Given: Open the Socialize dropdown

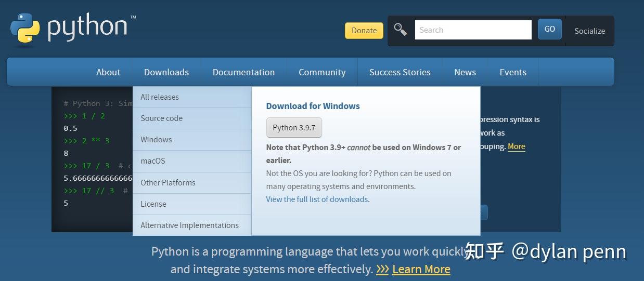Looking at the screenshot, I should click(589, 31).
